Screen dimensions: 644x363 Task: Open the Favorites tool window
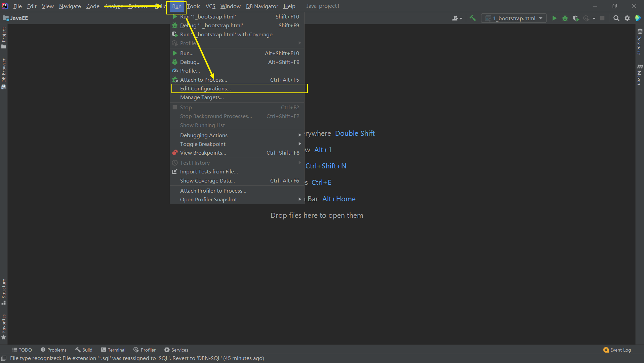coord(4,327)
